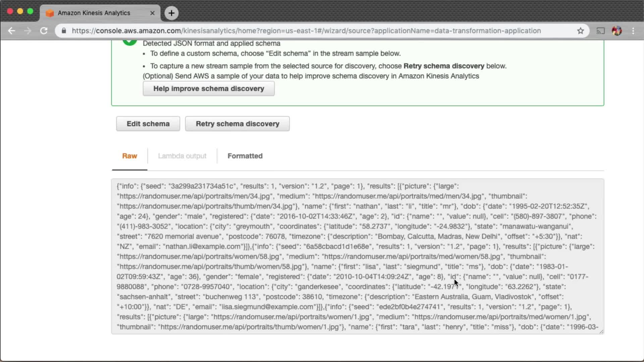Open a new tab with plus icon
This screenshot has width=644, height=362.
click(x=171, y=13)
